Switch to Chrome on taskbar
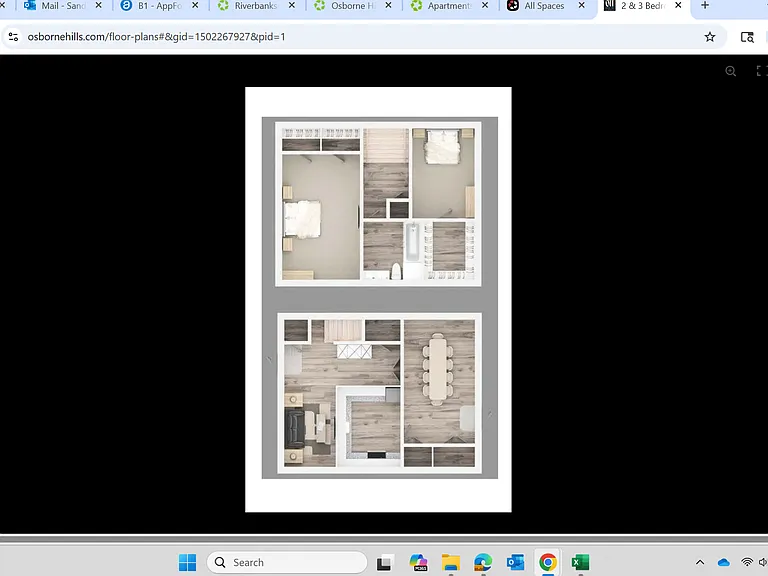The height and width of the screenshot is (576, 768). click(548, 562)
